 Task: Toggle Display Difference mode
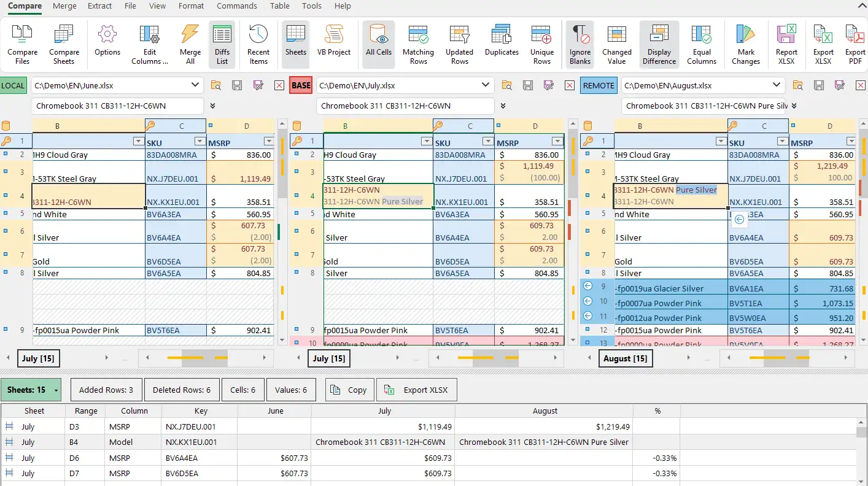[x=659, y=44]
